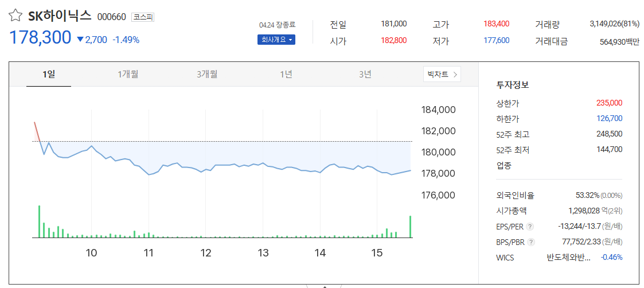
Task: Switch to the 1일 chart tab
Action: [x=49, y=75]
